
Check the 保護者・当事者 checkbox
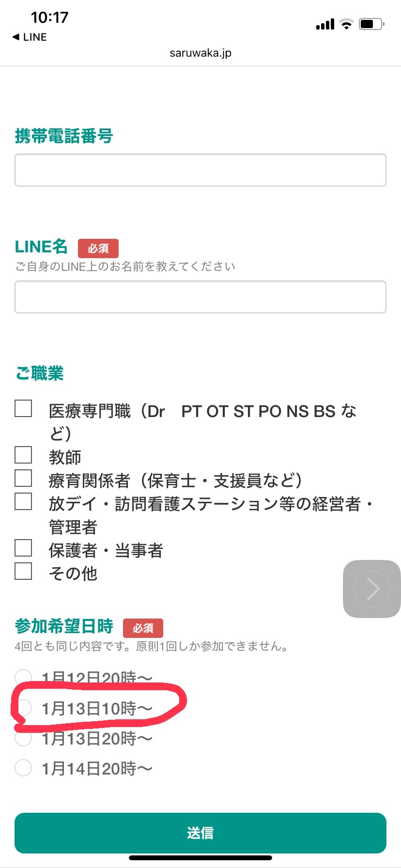23,548
